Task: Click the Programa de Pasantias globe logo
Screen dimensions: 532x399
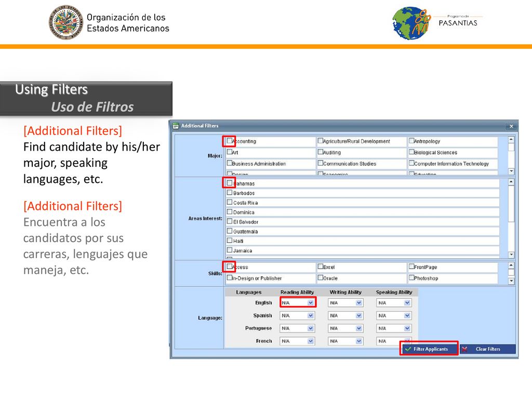Action: click(x=411, y=23)
